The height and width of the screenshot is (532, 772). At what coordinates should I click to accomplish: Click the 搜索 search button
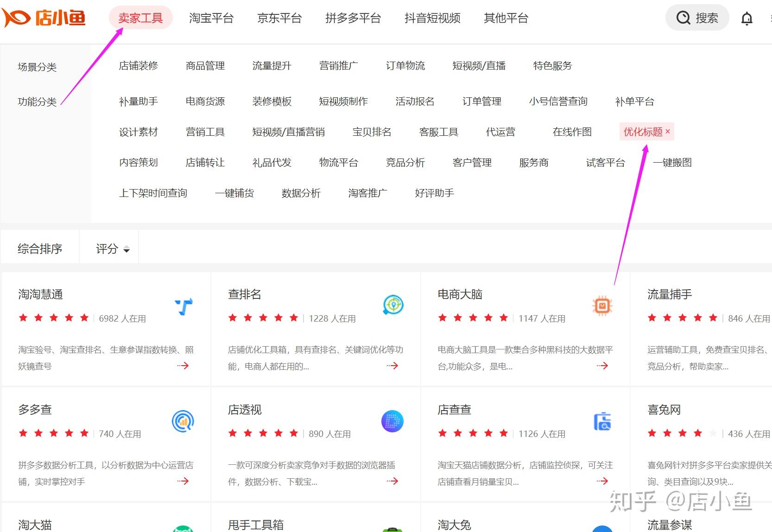(x=697, y=18)
